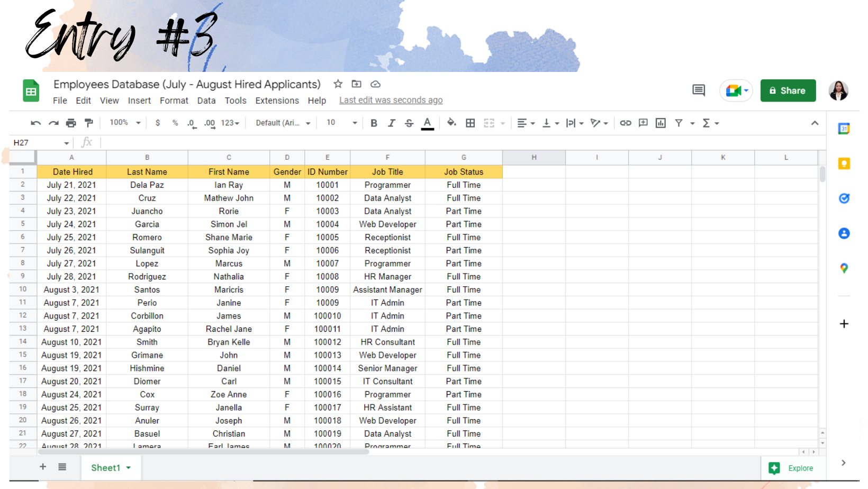Viewport: 868px width, 489px height.
Task: Open the Functions sigma menu
Action: 710,123
